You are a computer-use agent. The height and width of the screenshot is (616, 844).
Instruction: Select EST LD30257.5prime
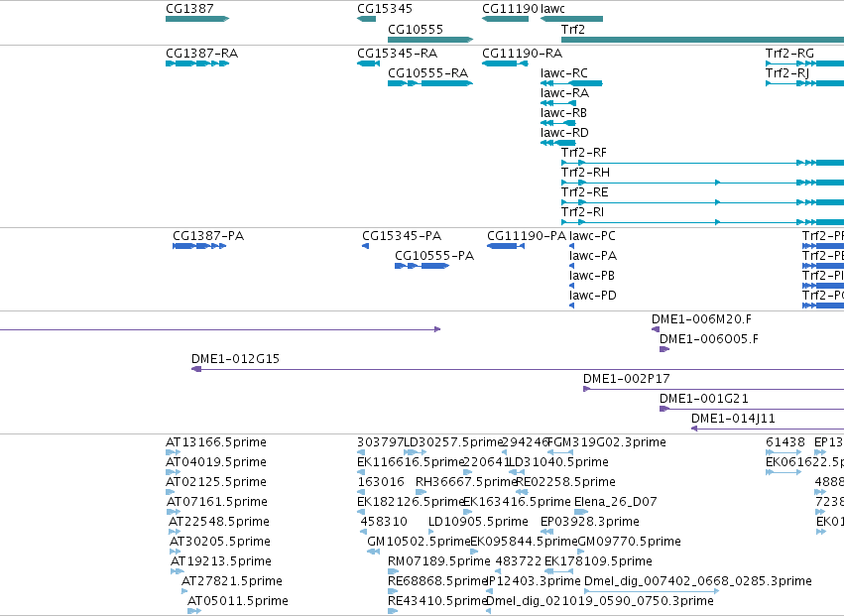click(453, 442)
